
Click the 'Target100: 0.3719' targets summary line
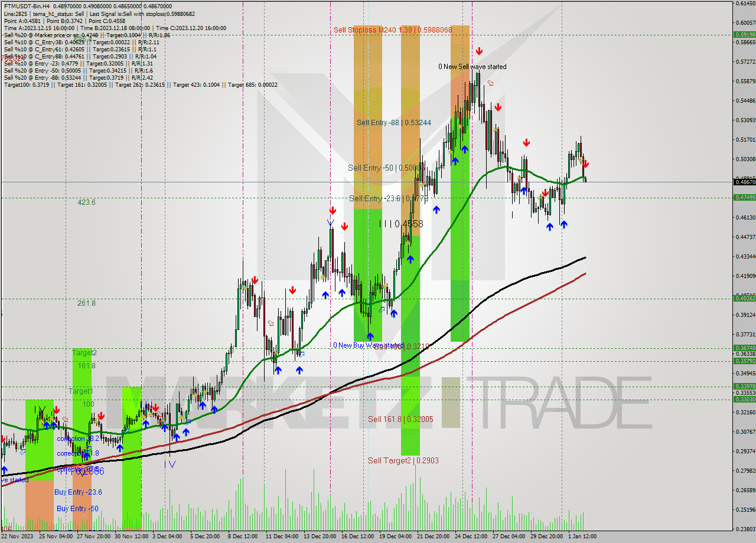click(x=141, y=84)
